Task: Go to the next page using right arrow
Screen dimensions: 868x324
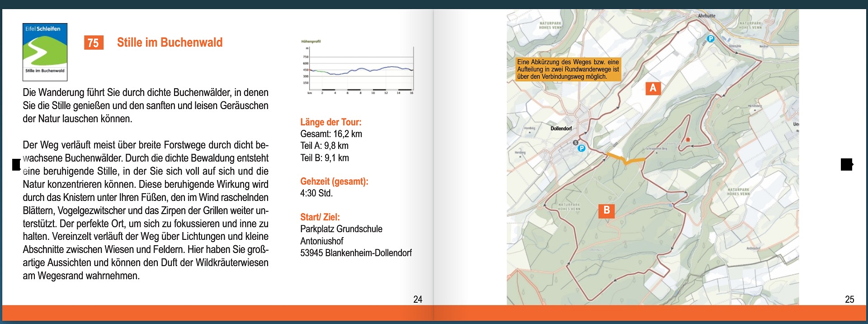Action: click(846, 164)
